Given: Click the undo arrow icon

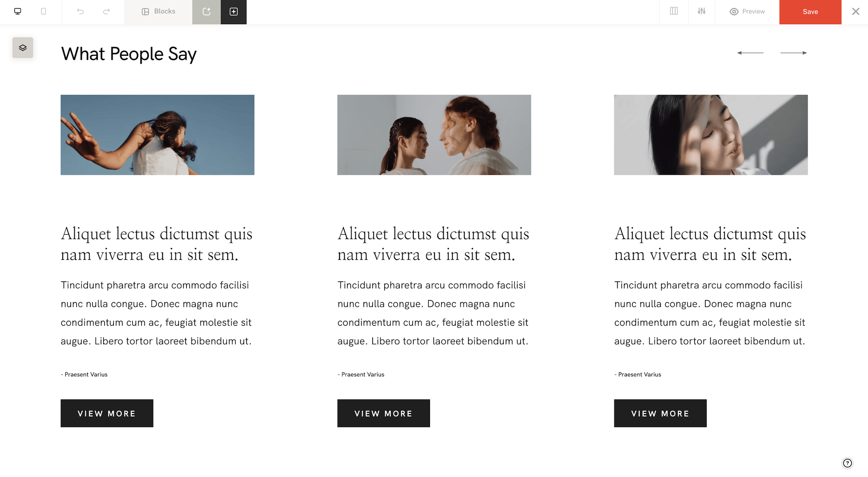Looking at the screenshot, I should point(81,12).
